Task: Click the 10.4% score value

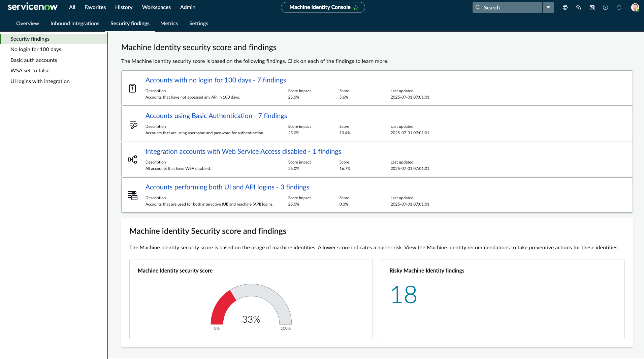Action: pyautogui.click(x=345, y=133)
